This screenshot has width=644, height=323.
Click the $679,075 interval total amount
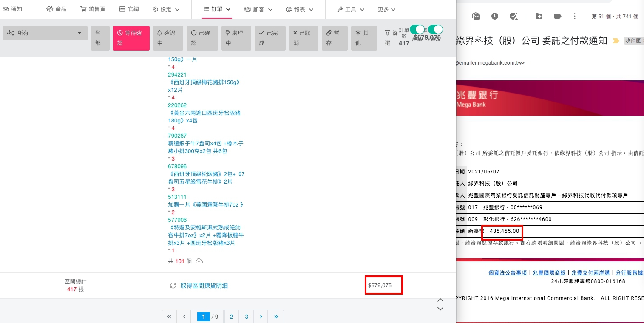[380, 286]
